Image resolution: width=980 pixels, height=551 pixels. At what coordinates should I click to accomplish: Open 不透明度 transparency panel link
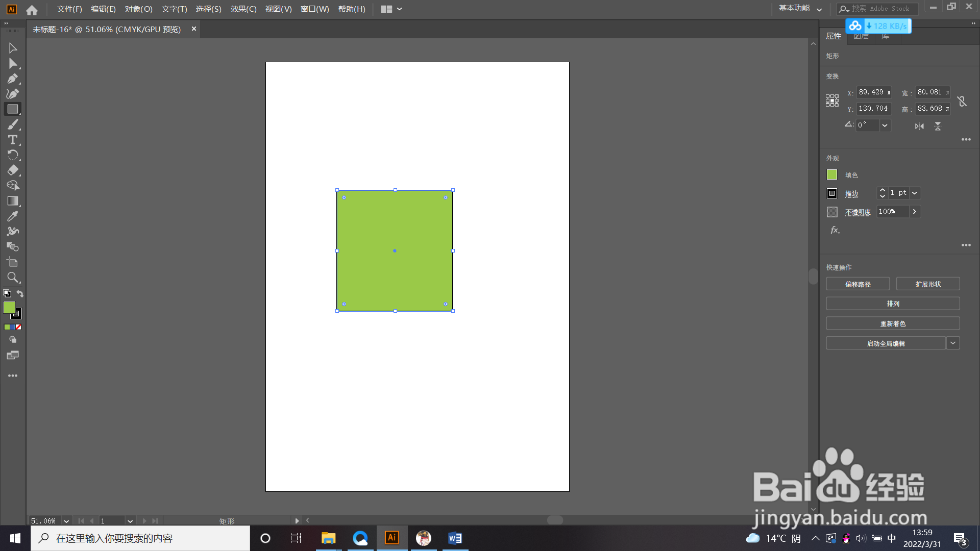click(x=857, y=212)
